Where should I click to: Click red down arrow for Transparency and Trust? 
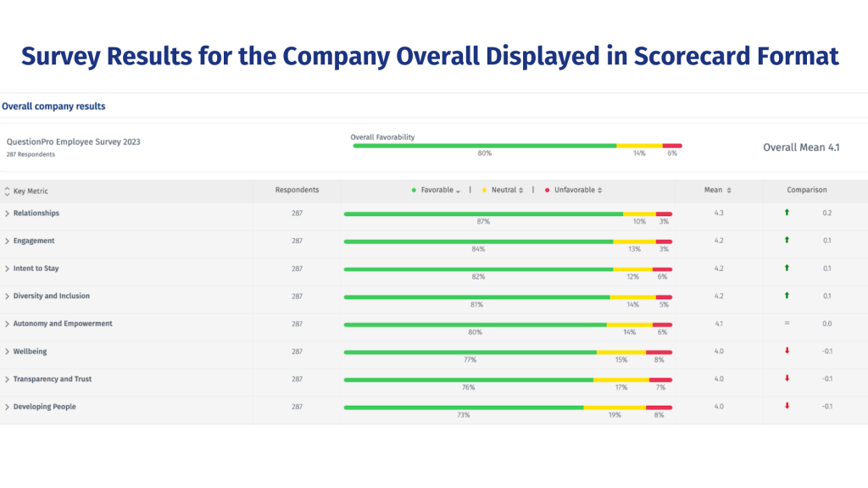pos(787,379)
